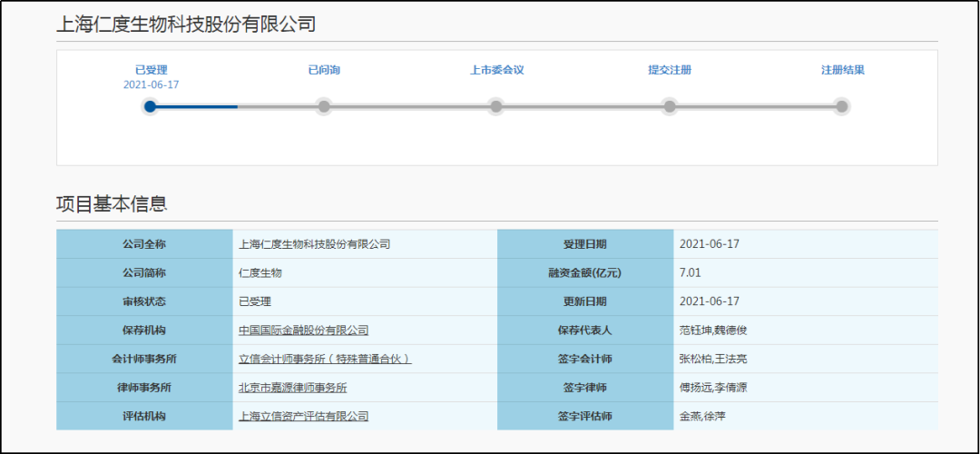Click the 已受理 value in 审核状态 row
980x454 pixels.
[255, 301]
